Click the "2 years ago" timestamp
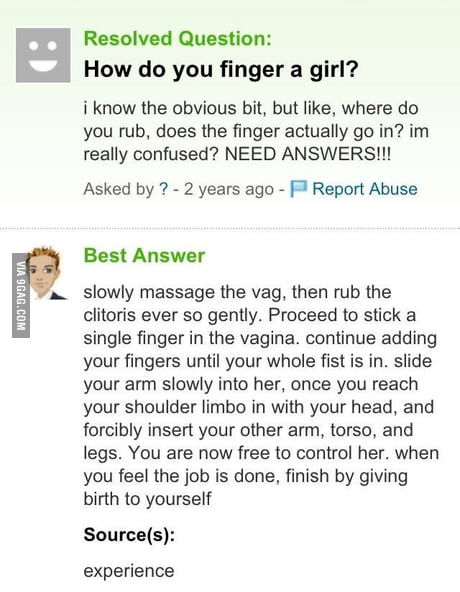The height and width of the screenshot is (592, 460). (228, 189)
